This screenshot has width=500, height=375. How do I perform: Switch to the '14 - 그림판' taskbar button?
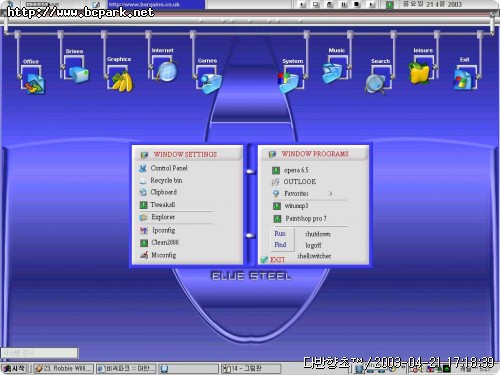point(251,369)
